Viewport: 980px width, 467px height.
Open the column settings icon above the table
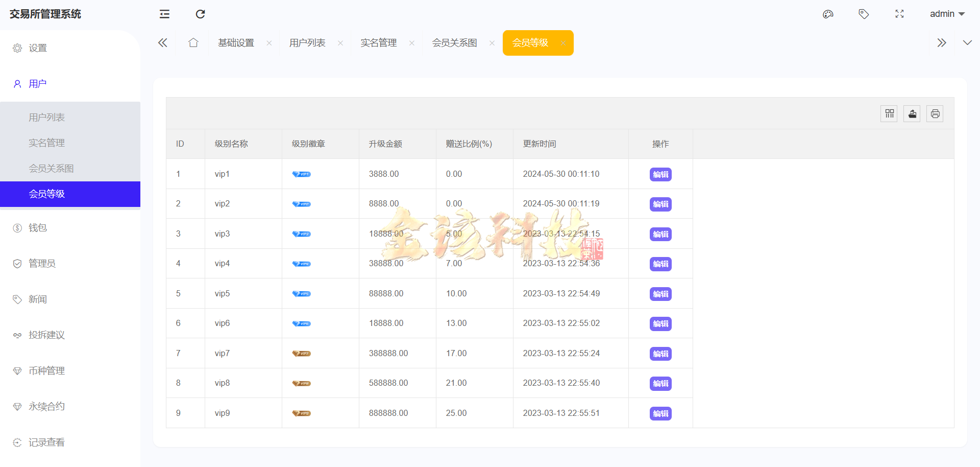click(889, 113)
